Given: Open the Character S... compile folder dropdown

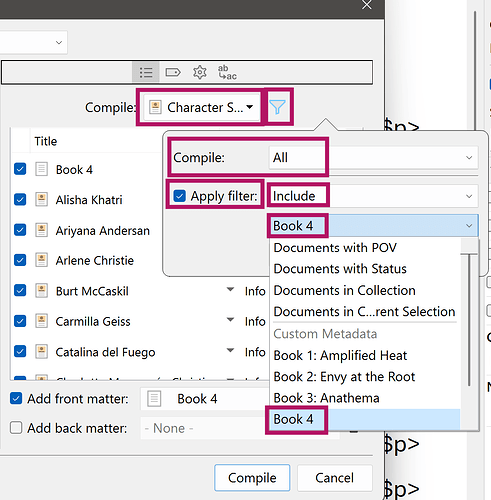Looking at the screenshot, I should [x=202, y=107].
